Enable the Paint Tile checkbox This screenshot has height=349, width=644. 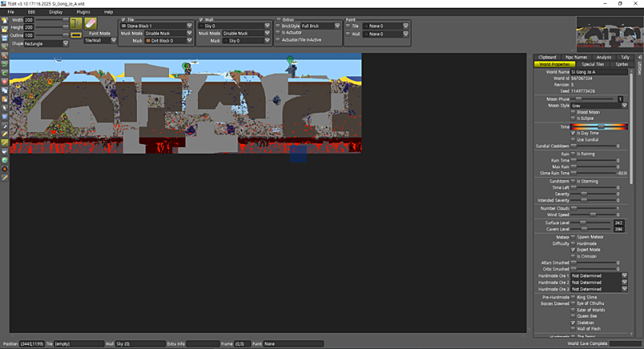pos(348,26)
